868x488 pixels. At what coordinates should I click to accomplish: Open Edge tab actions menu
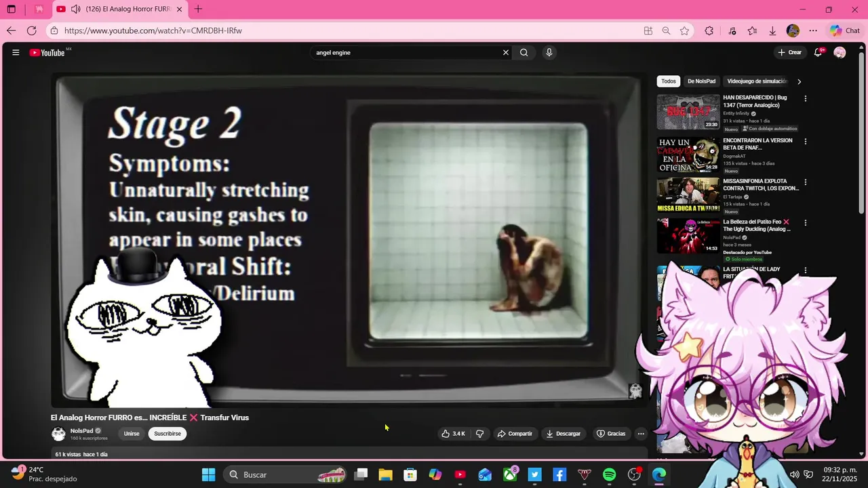tap(12, 9)
